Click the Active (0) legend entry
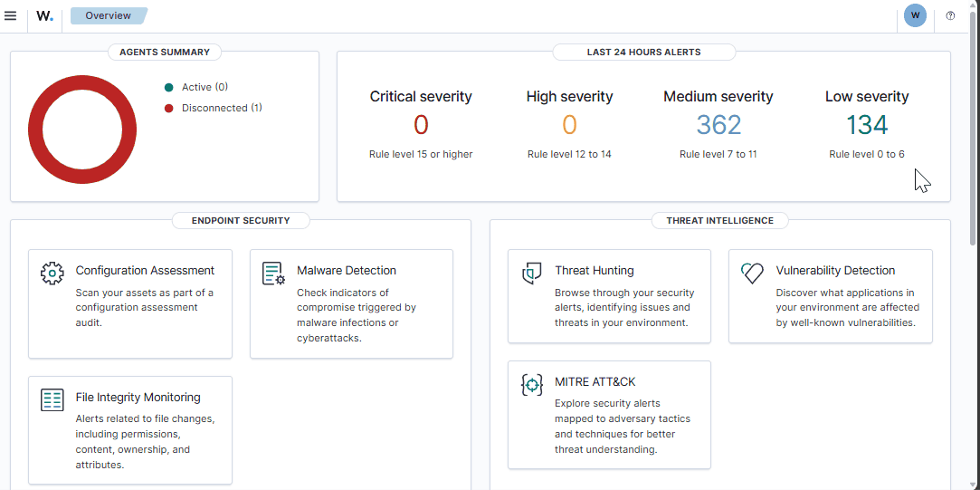The width and height of the screenshot is (980, 490). point(205,87)
